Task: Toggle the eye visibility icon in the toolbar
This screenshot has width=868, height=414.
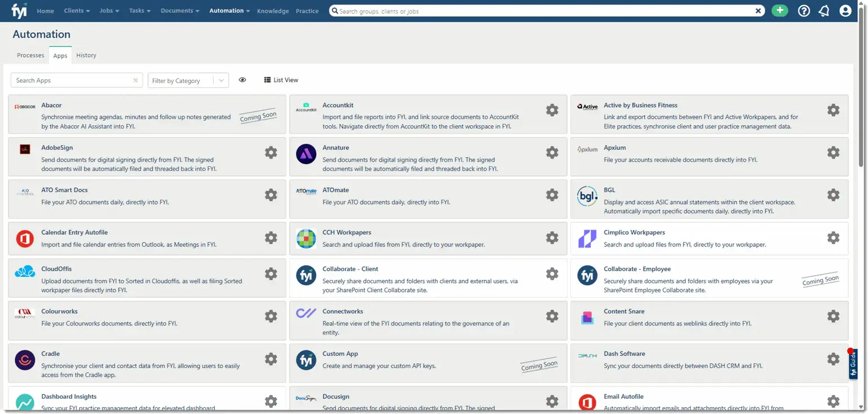Action: click(242, 80)
